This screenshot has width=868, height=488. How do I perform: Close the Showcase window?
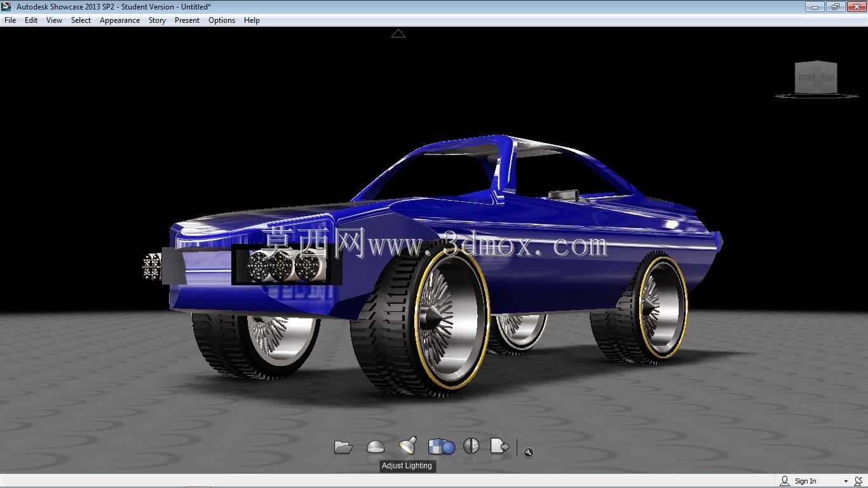click(x=855, y=6)
